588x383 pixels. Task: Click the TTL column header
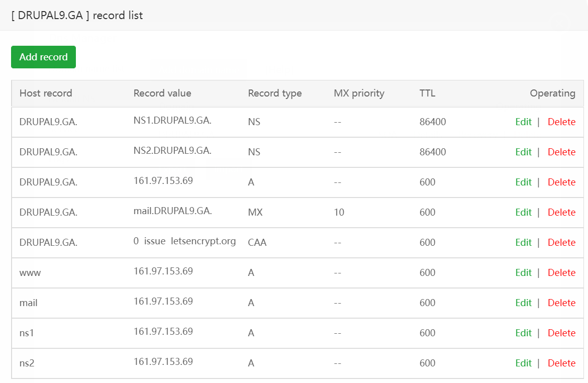[427, 93]
